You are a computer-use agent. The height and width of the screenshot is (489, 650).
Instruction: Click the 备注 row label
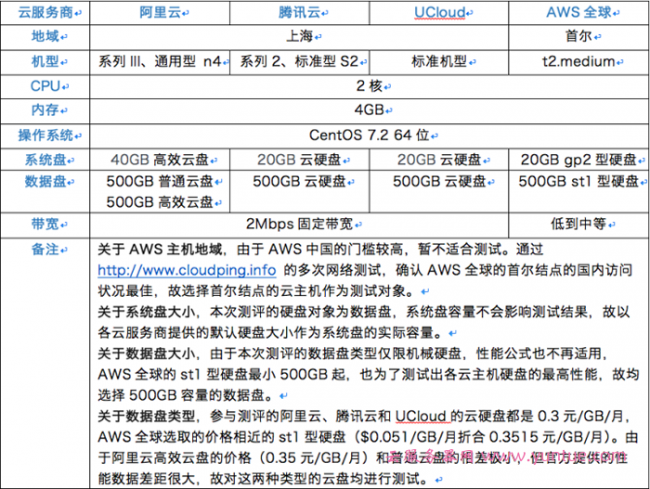point(46,249)
